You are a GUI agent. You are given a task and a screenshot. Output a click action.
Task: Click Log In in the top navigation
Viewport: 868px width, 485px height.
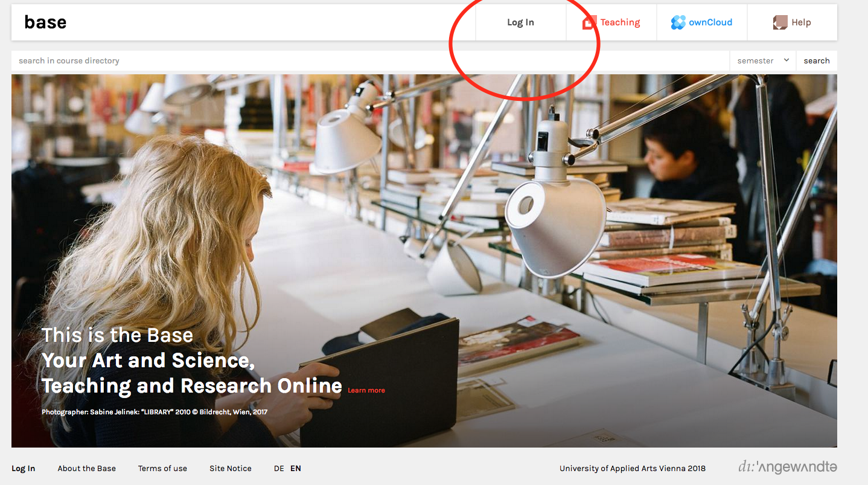click(x=520, y=22)
